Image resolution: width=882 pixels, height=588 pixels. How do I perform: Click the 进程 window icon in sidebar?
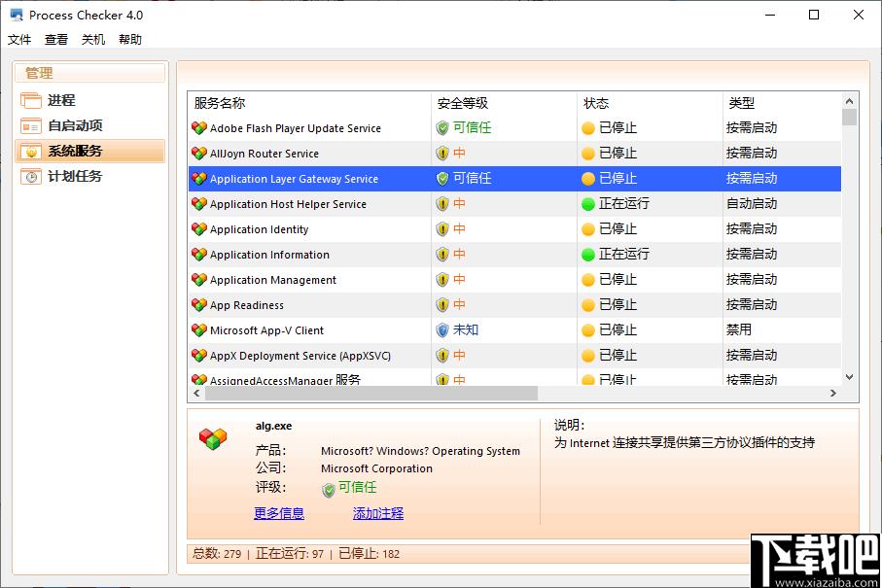[31, 101]
